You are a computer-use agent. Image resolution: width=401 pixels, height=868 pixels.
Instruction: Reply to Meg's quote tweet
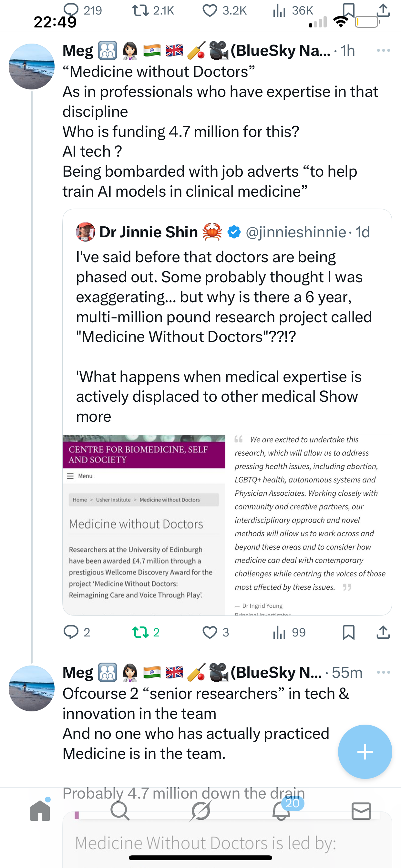point(71,632)
